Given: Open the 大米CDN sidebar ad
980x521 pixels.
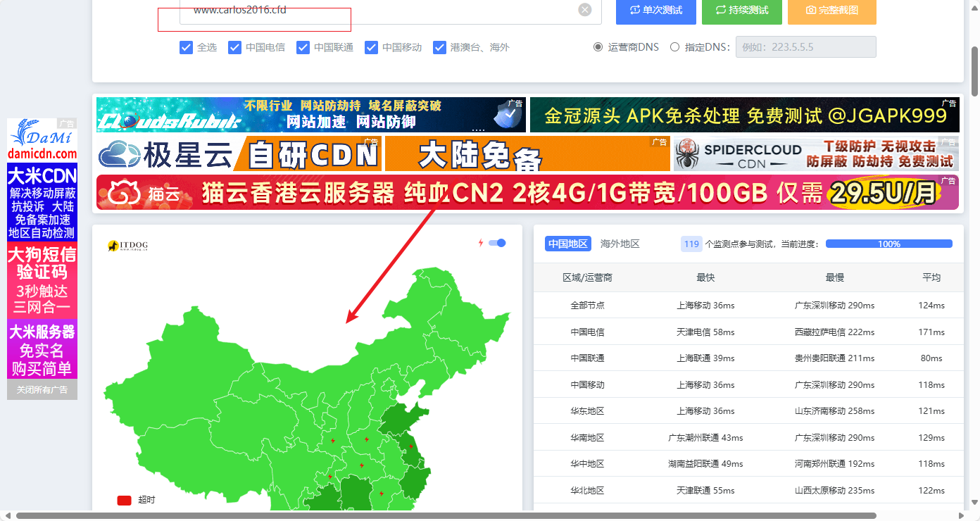Looking at the screenshot, I should tap(42, 203).
